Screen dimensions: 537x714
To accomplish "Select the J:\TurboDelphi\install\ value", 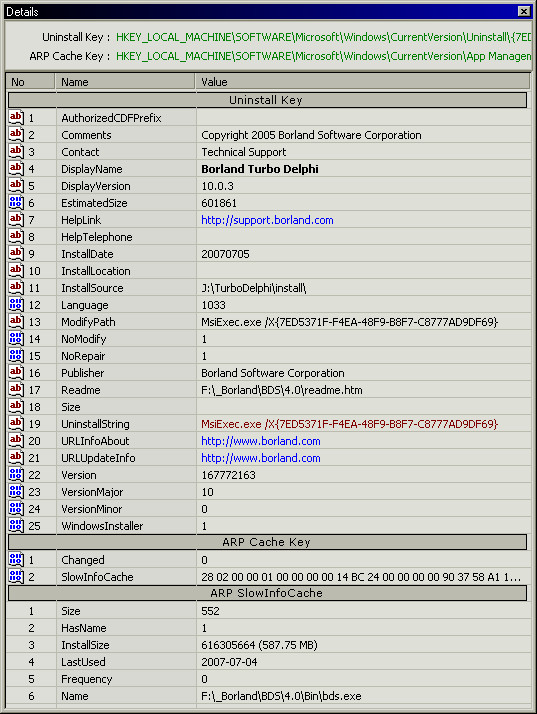I will [254, 288].
